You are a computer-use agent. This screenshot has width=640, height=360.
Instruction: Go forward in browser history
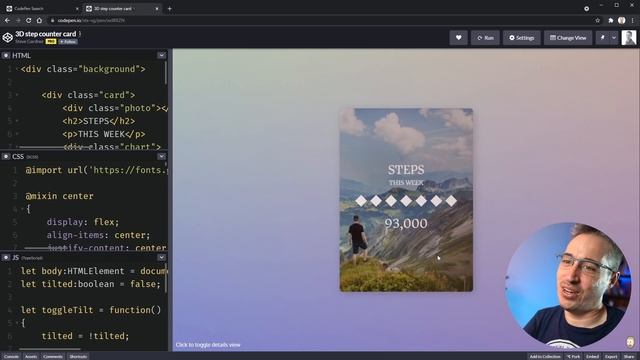tap(18, 20)
